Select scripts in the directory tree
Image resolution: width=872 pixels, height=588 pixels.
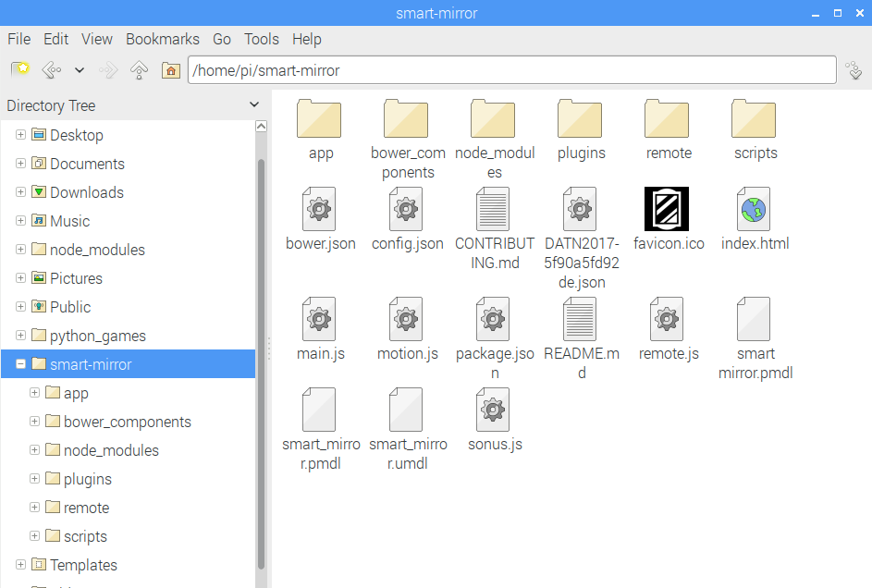[x=85, y=536]
